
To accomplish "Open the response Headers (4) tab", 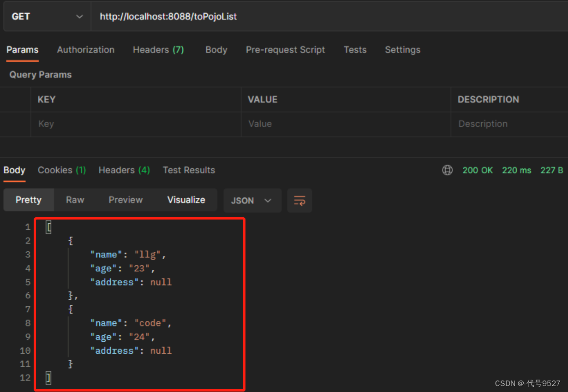I will coord(124,170).
